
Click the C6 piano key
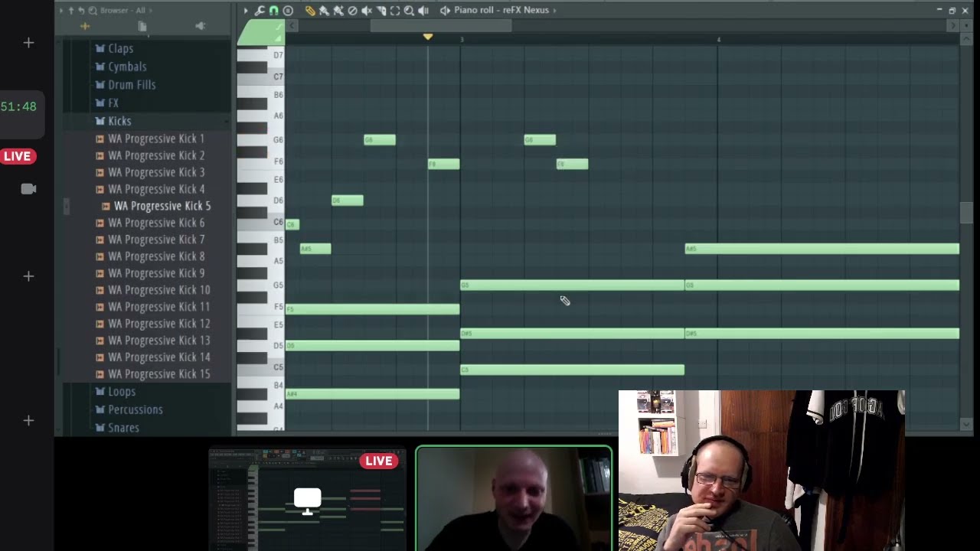(x=261, y=223)
